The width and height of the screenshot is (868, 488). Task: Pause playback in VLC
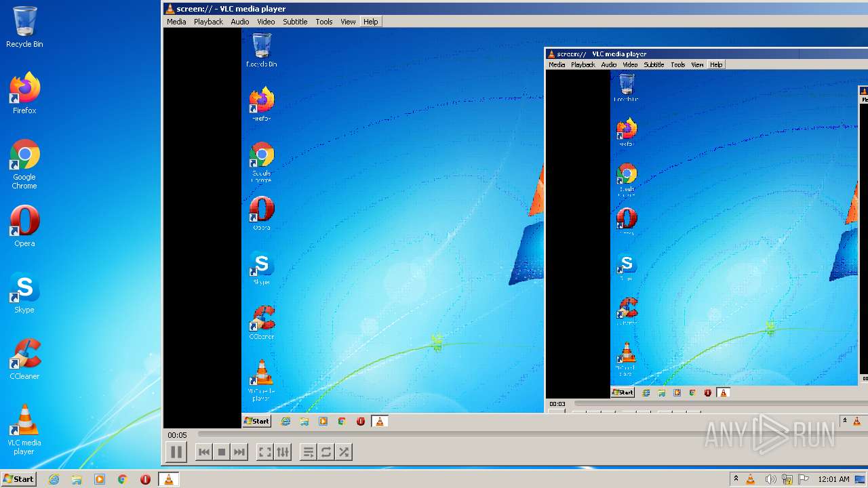(x=176, y=452)
